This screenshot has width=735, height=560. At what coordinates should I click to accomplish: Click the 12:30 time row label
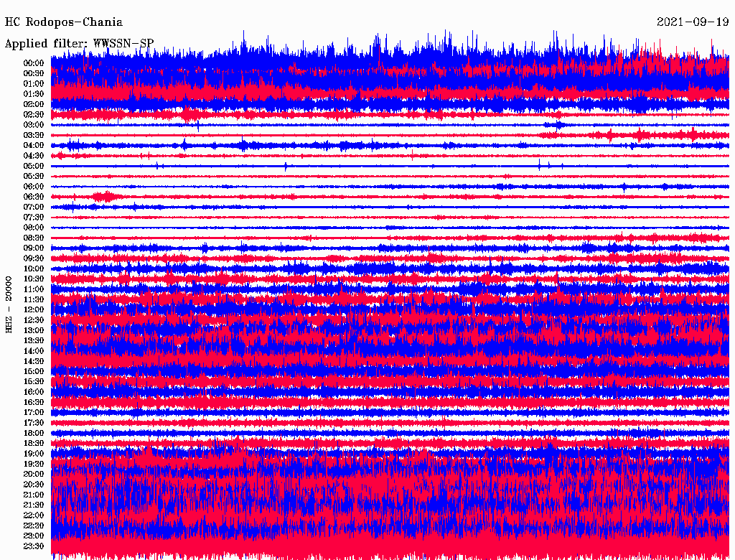[x=34, y=320]
